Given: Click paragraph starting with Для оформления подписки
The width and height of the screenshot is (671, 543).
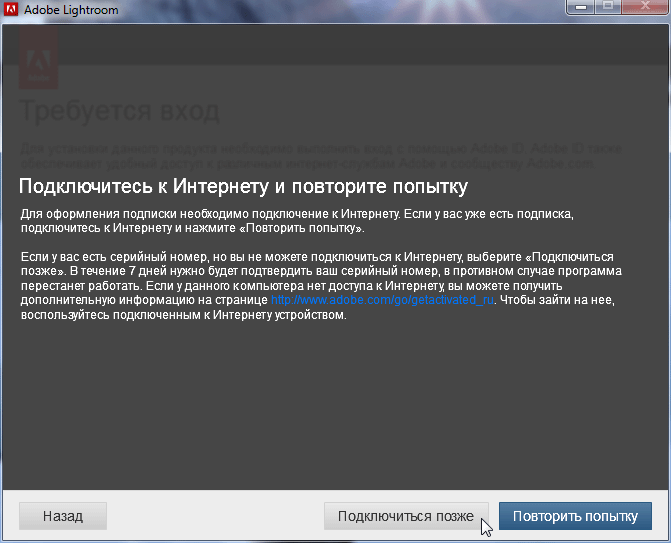Looking at the screenshot, I should click(x=297, y=221).
